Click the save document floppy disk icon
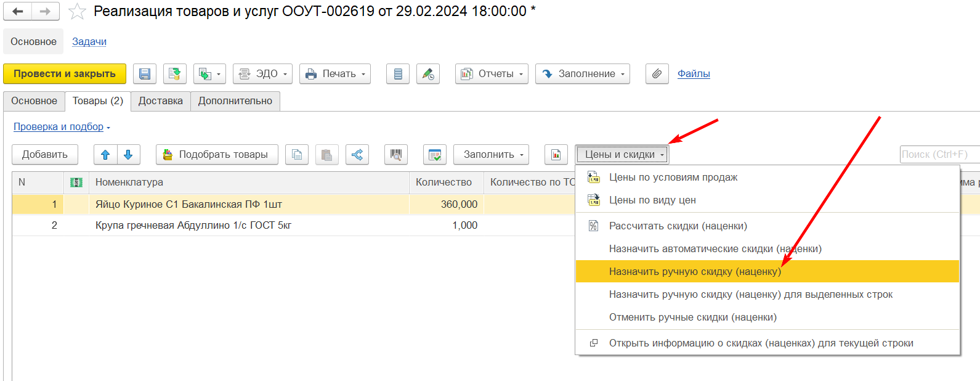The height and width of the screenshot is (381, 980). click(x=145, y=74)
